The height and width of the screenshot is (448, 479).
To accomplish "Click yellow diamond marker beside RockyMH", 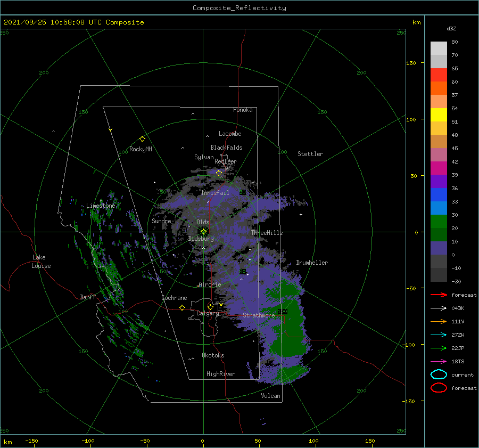I will (142, 139).
